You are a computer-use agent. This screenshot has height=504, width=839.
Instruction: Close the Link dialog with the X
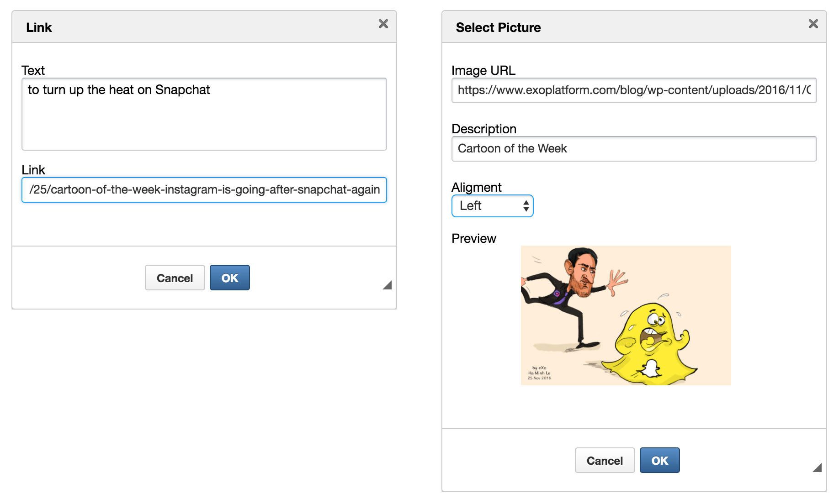click(383, 24)
